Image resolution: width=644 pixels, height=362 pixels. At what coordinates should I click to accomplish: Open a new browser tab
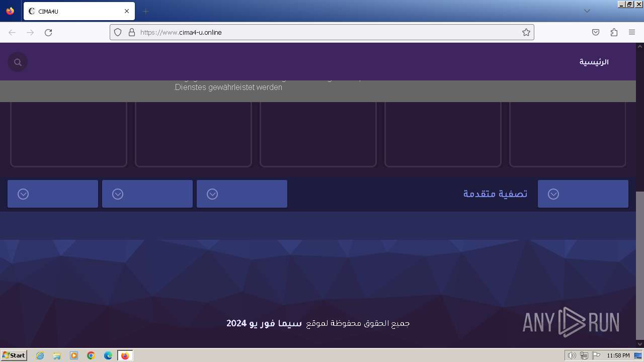point(145,11)
